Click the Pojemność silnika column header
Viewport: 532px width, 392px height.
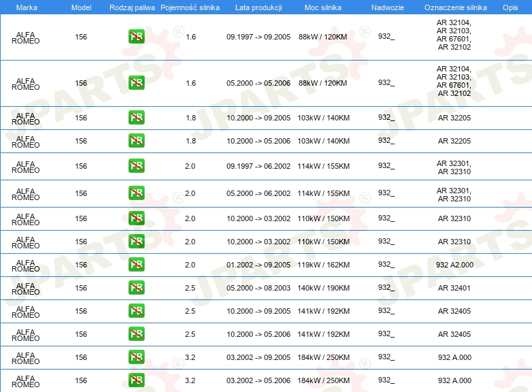[190, 7]
